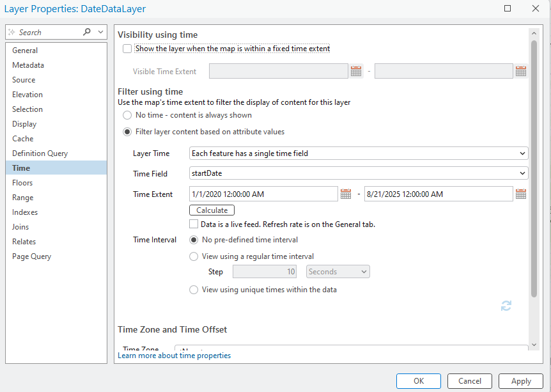551x392 pixels.
Task: Switch to the Definition Query tab
Action: [x=40, y=153]
